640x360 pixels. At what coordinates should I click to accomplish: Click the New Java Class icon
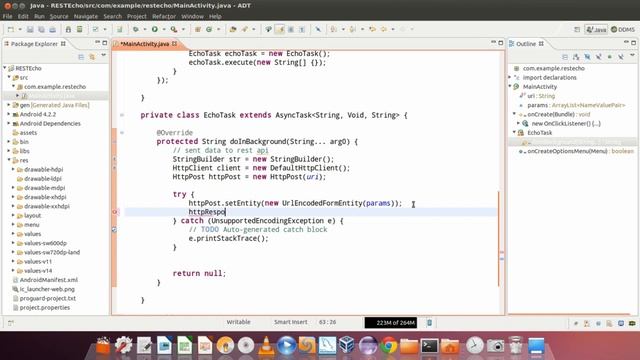209,29
